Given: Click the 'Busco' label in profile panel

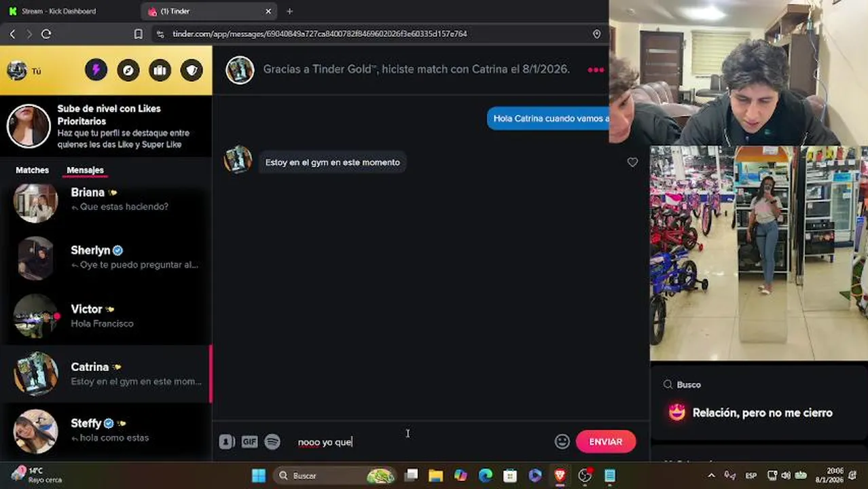Looking at the screenshot, I should click(x=689, y=384).
